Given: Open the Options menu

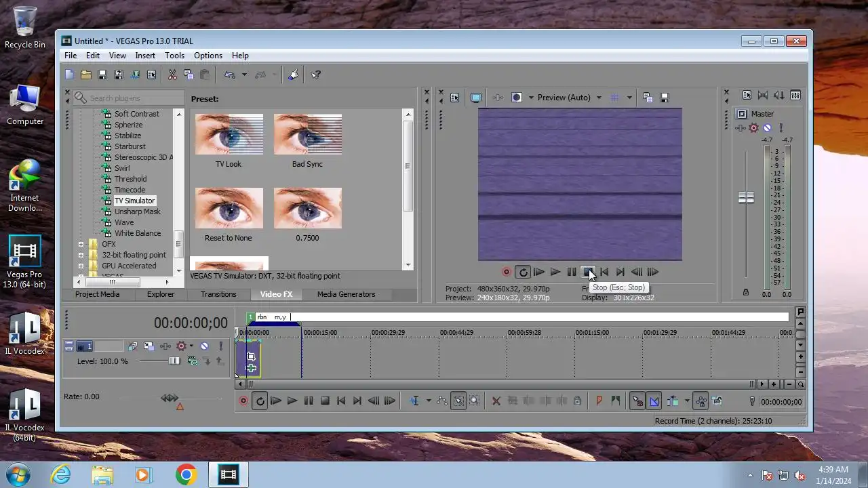Looking at the screenshot, I should point(208,56).
